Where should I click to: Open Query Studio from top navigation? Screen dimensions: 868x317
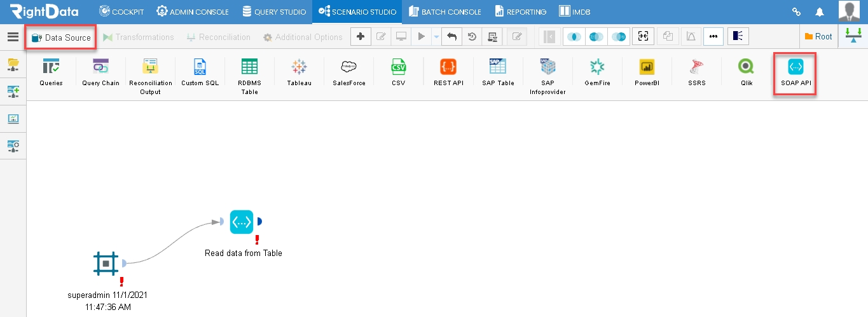(x=275, y=11)
